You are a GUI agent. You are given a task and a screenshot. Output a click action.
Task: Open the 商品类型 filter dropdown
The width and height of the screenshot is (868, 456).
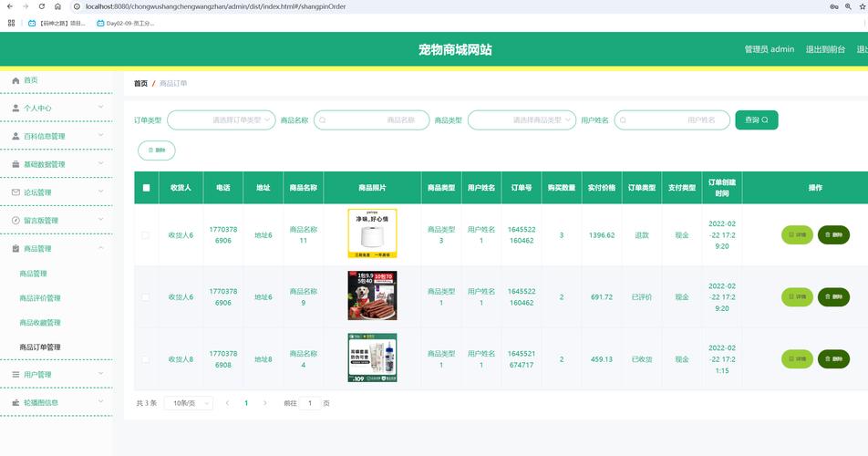point(522,119)
